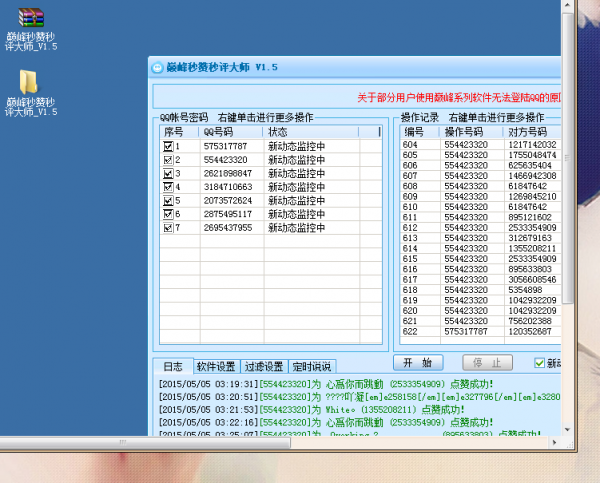This screenshot has height=483, width=600.
Task: Click the app logo in the title bar
Action: tap(157, 68)
